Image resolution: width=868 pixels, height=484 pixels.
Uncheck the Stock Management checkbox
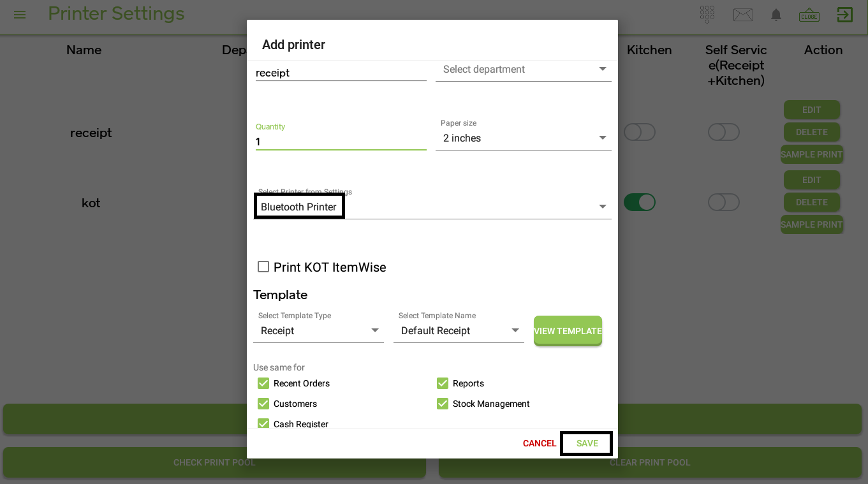coord(442,404)
